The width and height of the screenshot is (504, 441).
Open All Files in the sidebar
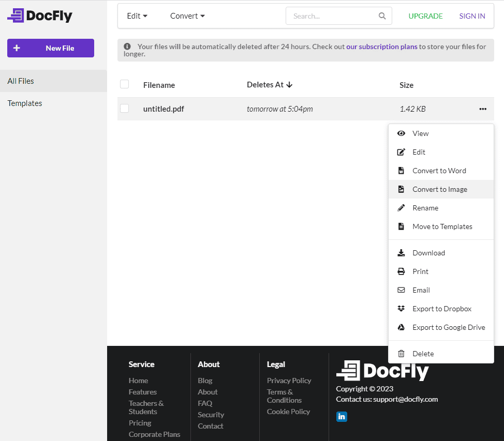tap(53, 81)
